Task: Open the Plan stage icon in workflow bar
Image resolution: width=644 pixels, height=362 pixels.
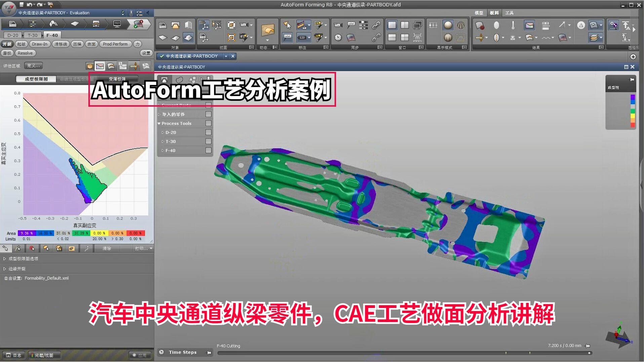Action: pos(32,24)
